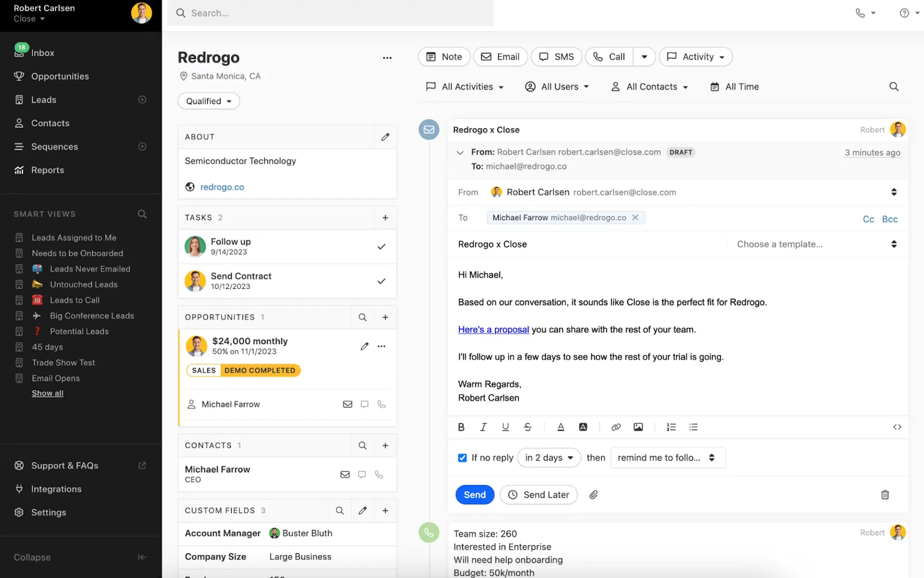924x578 pixels.
Task: Filter by All Activities
Action: coord(465,87)
